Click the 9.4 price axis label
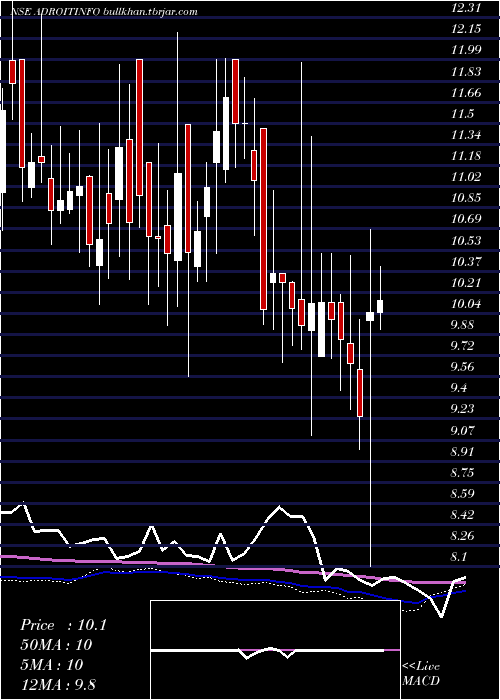Viewport: 500px width, 700px height. click(459, 388)
